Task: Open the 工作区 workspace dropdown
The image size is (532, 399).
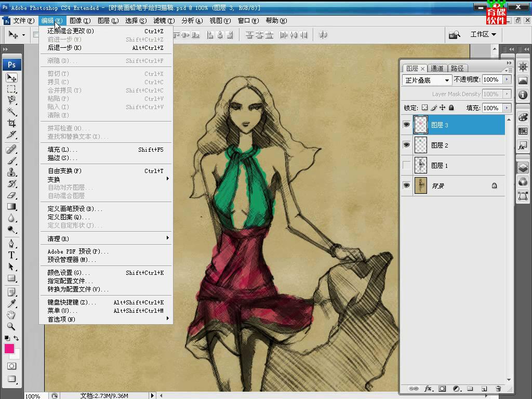Action: (483, 34)
